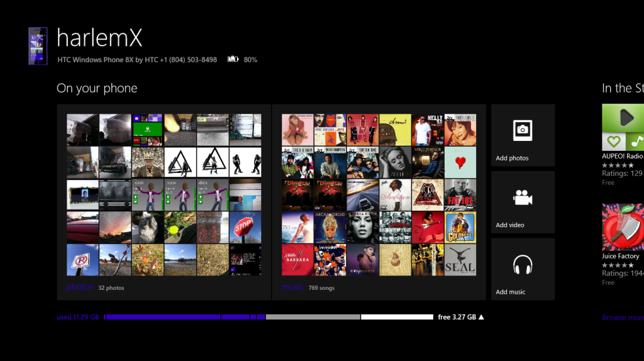Click the 769 songs count text
644x361 pixels.
click(321, 288)
